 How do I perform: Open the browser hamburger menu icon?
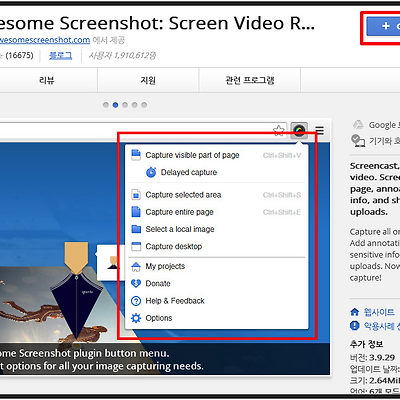tap(320, 130)
